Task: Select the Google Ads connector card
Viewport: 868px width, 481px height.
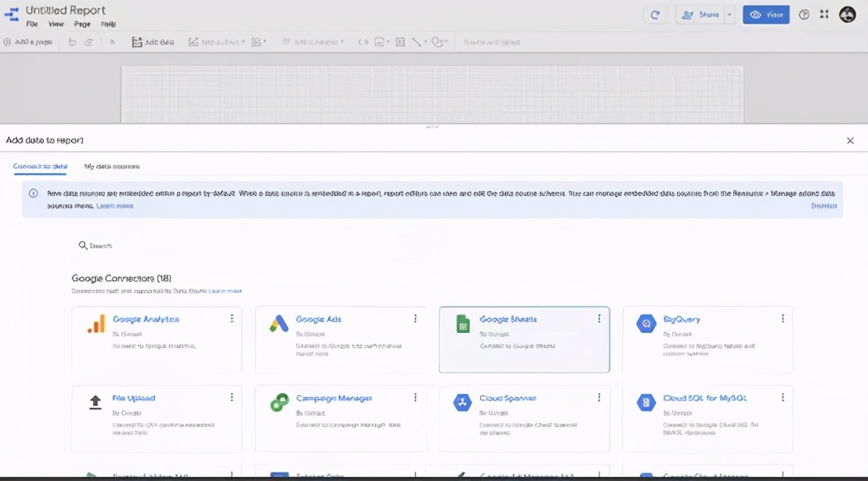Action: pyautogui.click(x=341, y=339)
